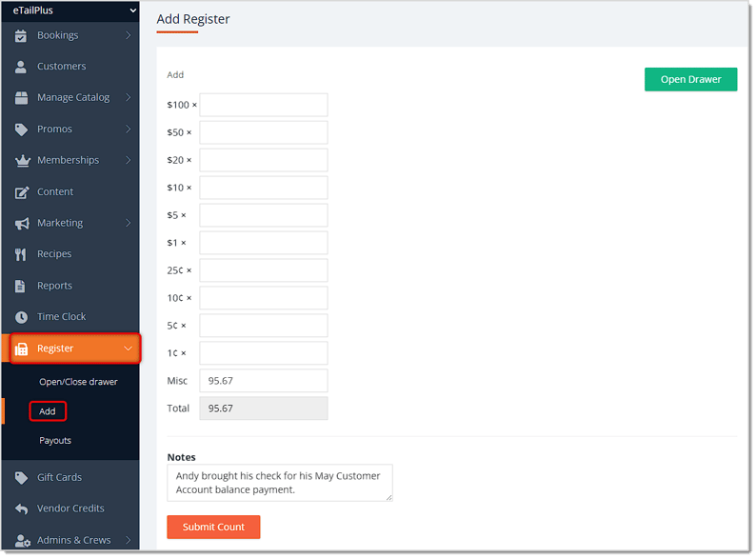The width and height of the screenshot is (756, 558).
Task: Click the Gift Cards tag icon
Action: click(x=21, y=477)
